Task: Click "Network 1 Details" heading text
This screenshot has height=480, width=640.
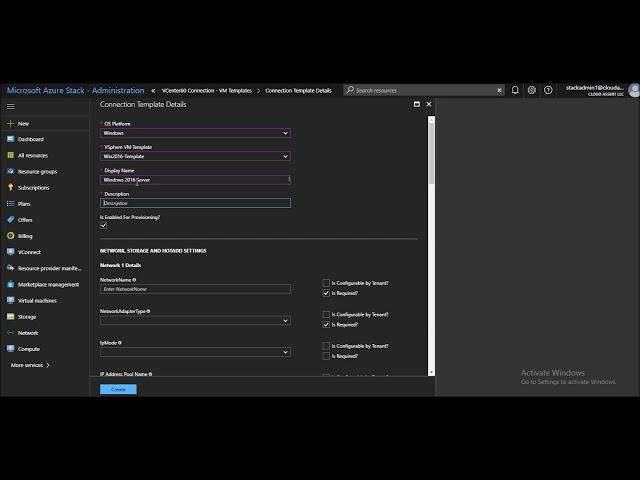Action: [120, 265]
